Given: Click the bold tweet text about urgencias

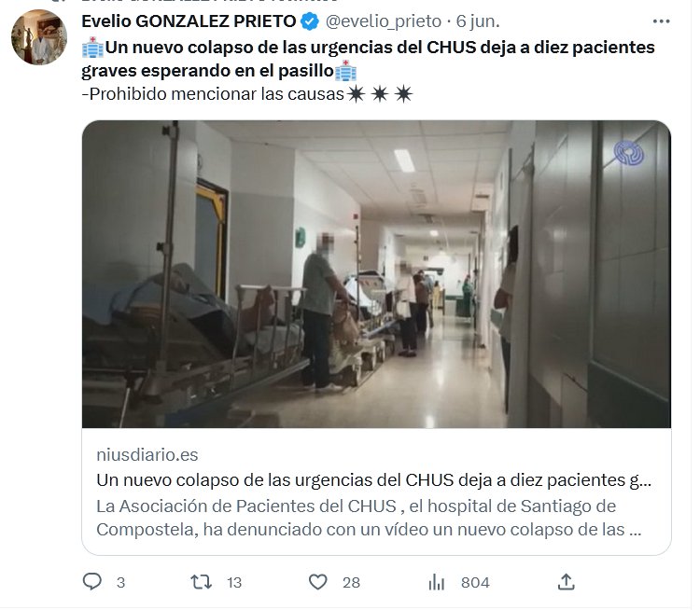Looking at the screenshot, I should [x=369, y=59].
